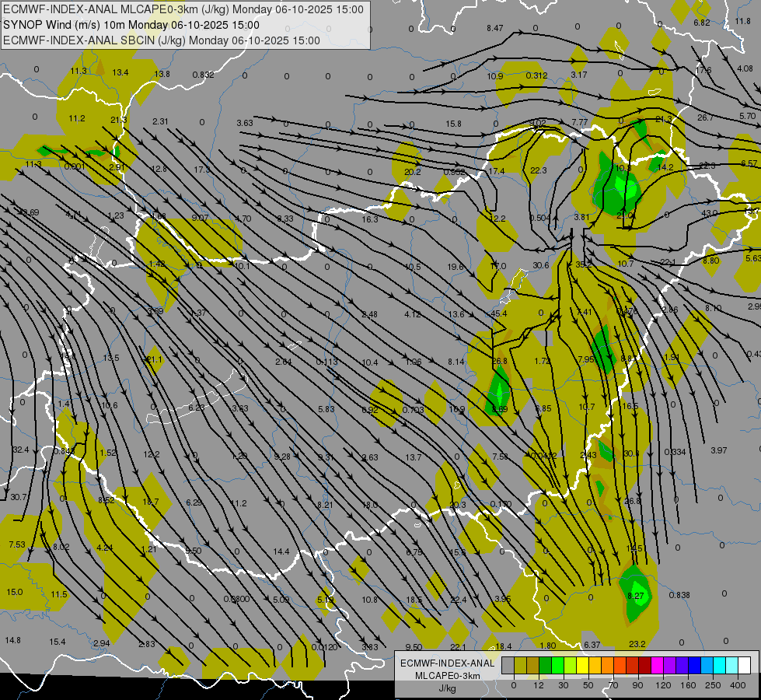The image size is (761, 700).
Task: Select the 15.8 grid value
Action: pyautogui.click(x=453, y=124)
